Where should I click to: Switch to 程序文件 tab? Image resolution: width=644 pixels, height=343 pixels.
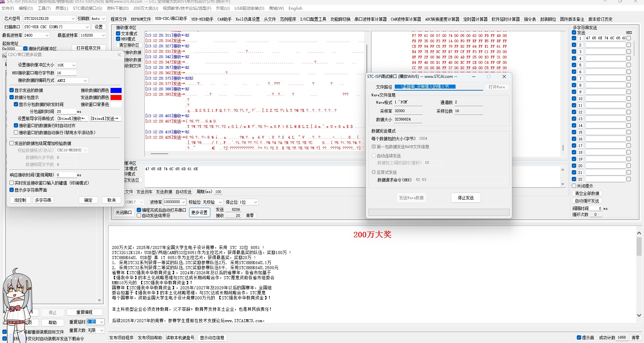point(119,19)
